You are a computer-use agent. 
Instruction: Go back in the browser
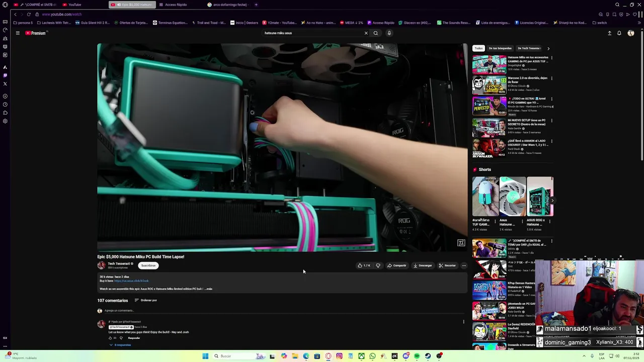pos(15,15)
